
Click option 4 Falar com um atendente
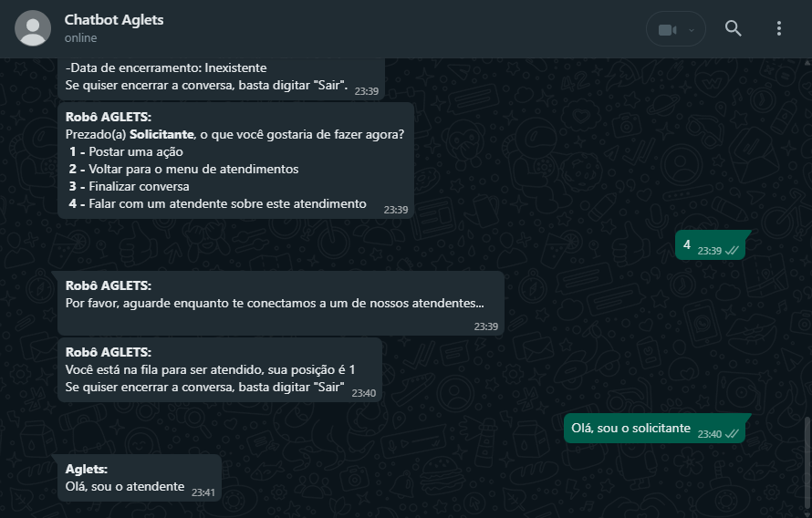217,204
